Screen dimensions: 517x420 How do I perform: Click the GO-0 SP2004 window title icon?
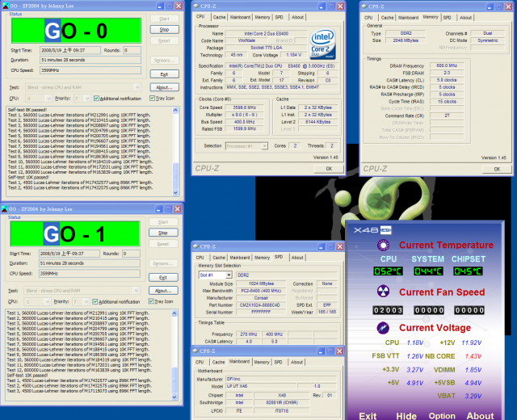pos(5,6)
